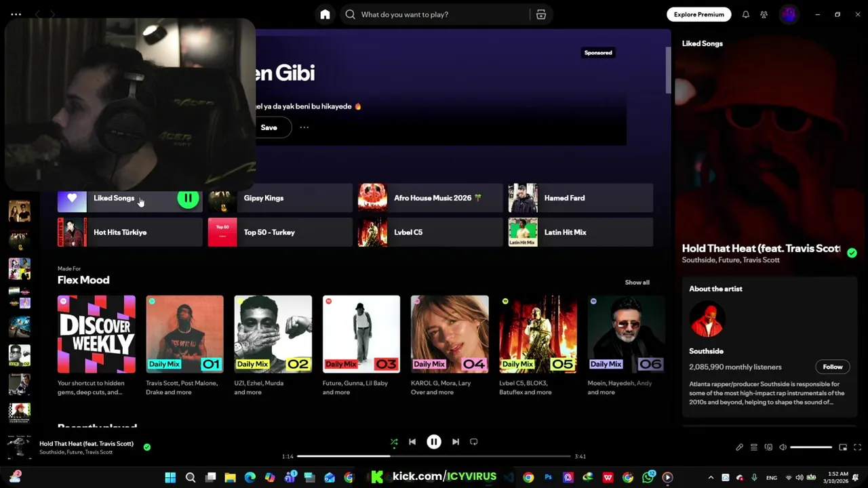Launch Google Chrome from taskbar

click(x=528, y=477)
